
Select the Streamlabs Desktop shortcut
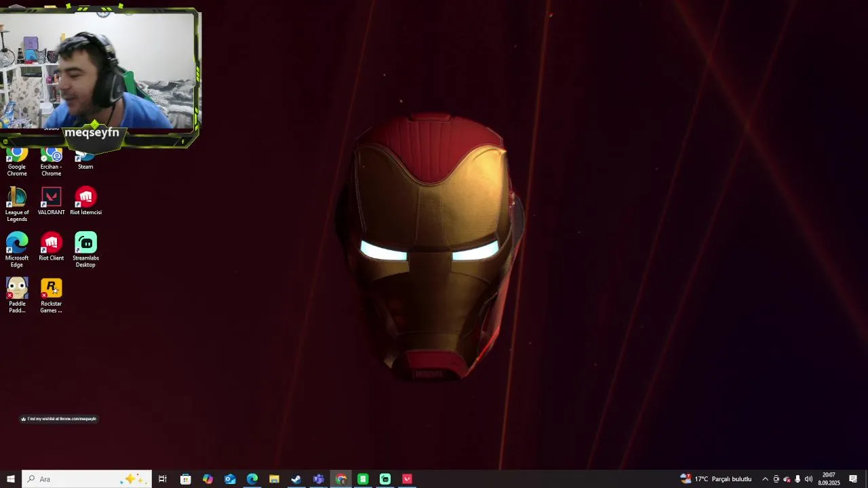(x=85, y=250)
